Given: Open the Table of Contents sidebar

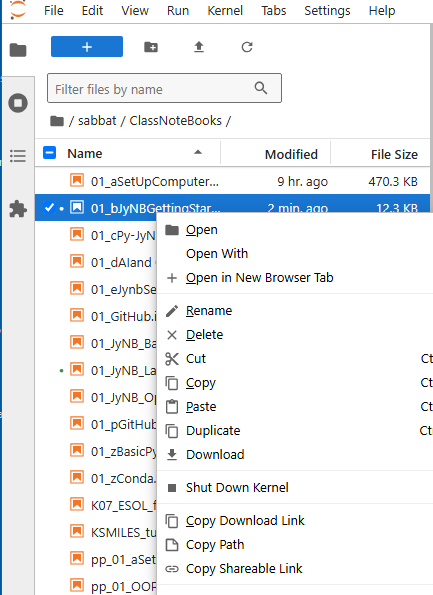Looking at the screenshot, I should click(18, 156).
